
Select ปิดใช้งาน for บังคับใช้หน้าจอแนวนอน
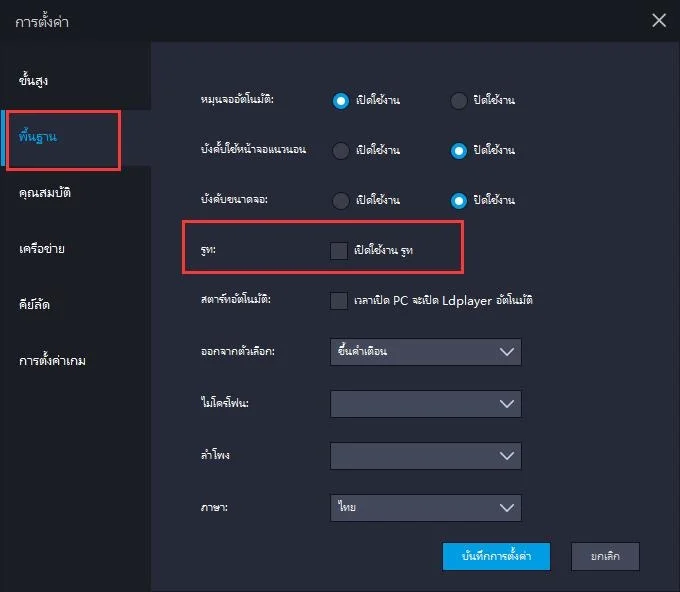click(458, 150)
